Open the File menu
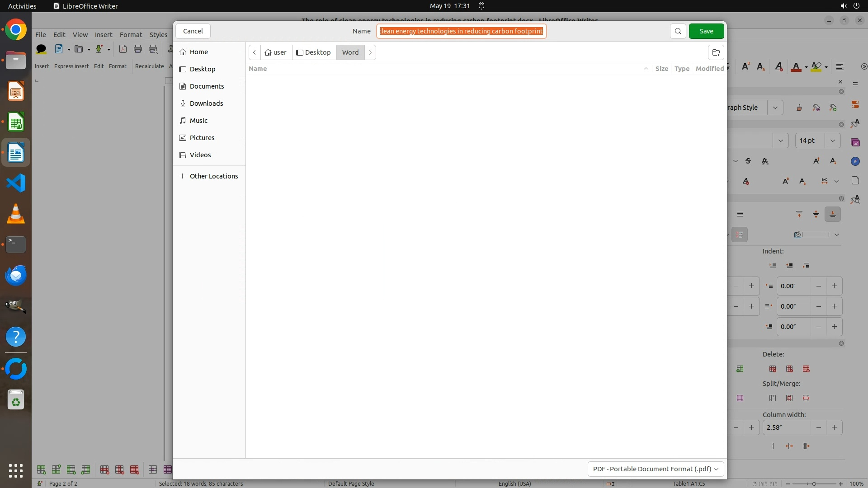This screenshot has height=488, width=868. pos(40,35)
